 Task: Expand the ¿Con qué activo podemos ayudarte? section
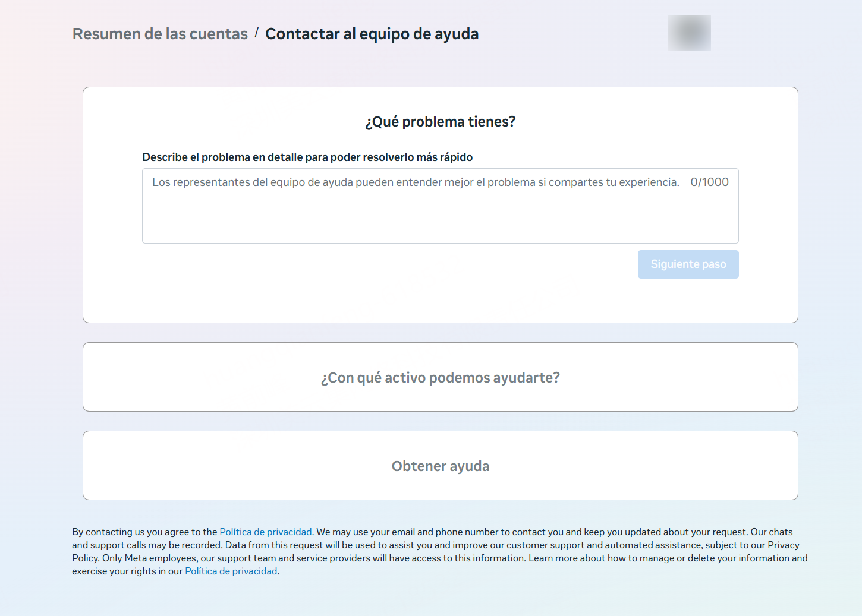point(440,378)
